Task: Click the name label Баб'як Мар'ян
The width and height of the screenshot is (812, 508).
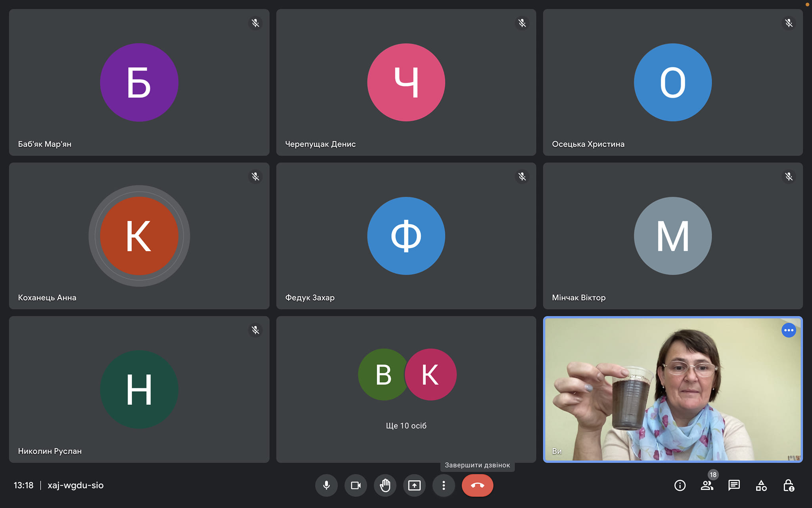Action: click(45, 144)
